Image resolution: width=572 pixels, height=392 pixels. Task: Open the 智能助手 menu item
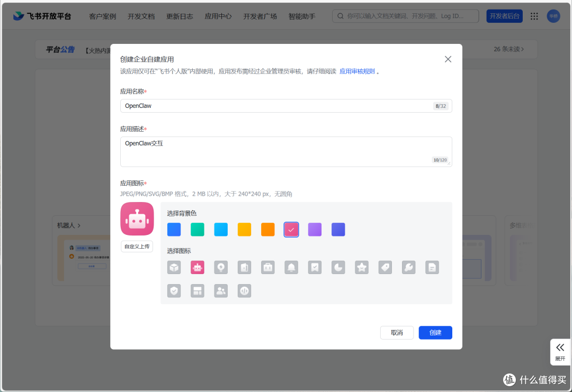302,16
